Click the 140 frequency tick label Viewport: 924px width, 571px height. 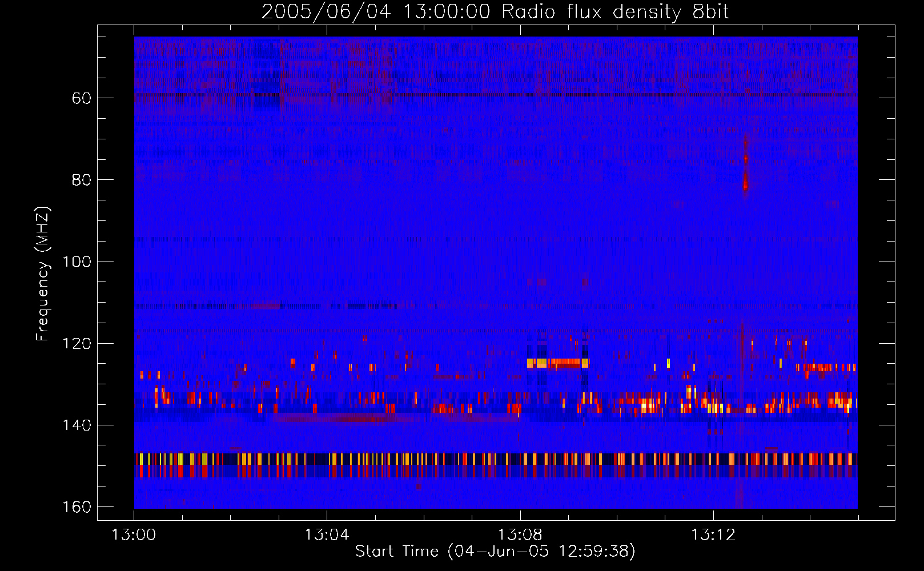coord(77,425)
